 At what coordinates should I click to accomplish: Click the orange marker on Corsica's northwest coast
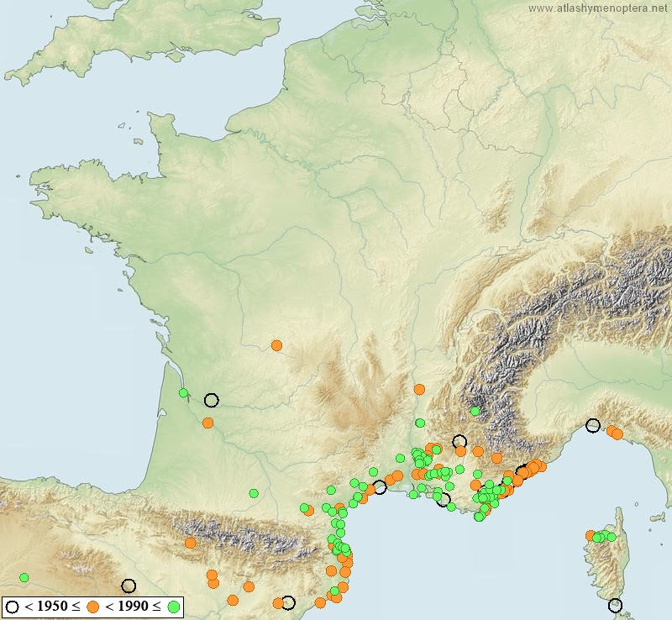coord(591,535)
